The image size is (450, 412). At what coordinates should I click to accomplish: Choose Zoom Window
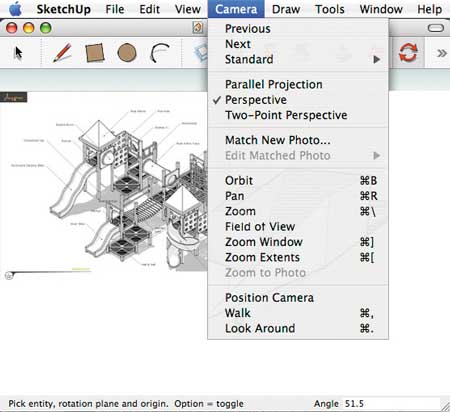pos(298,242)
